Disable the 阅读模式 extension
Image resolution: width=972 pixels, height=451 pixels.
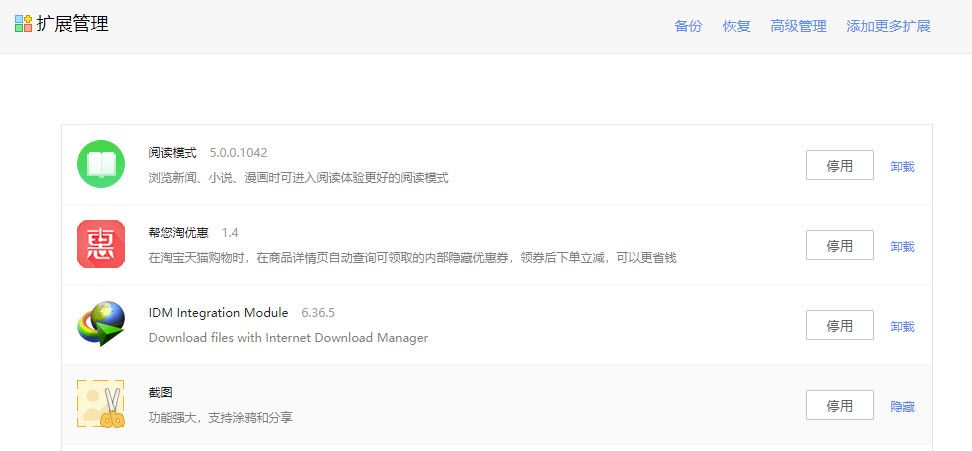(839, 166)
